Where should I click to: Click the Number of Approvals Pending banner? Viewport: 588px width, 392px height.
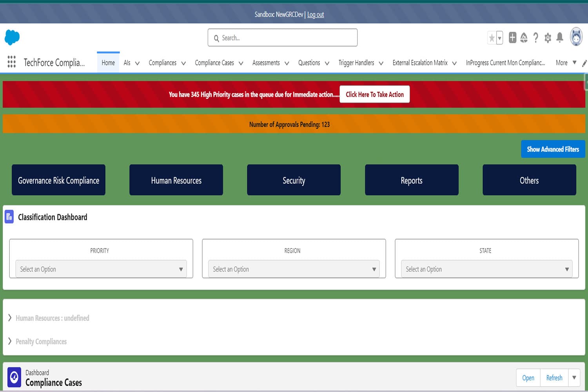(x=294, y=124)
